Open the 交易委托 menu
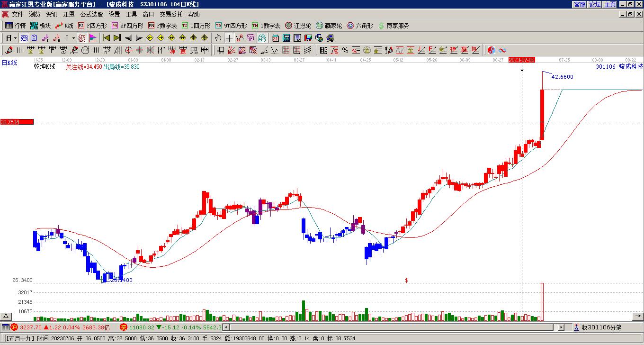 click(171, 15)
